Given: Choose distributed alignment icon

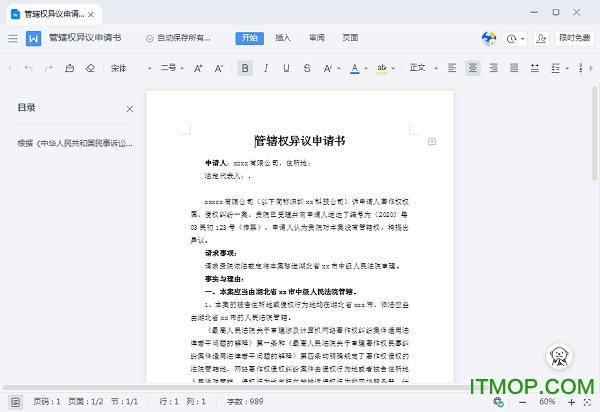Looking at the screenshot, I should [535, 68].
